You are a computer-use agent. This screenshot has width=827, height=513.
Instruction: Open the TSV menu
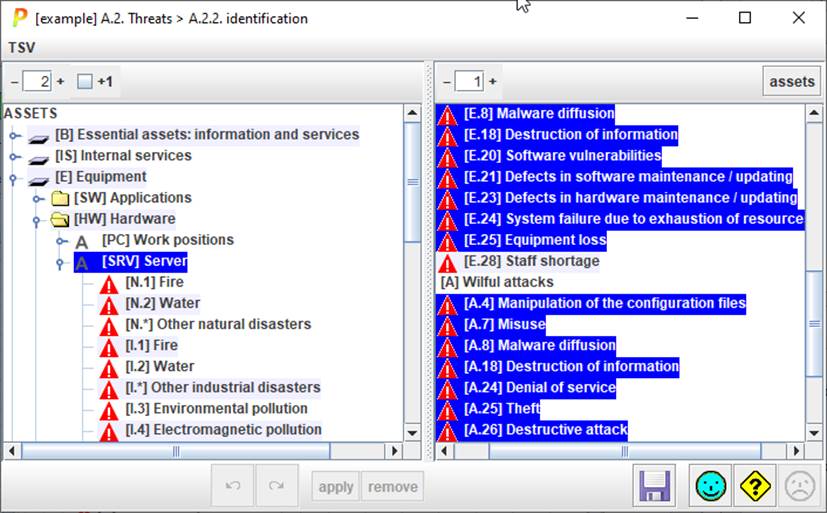click(20, 47)
